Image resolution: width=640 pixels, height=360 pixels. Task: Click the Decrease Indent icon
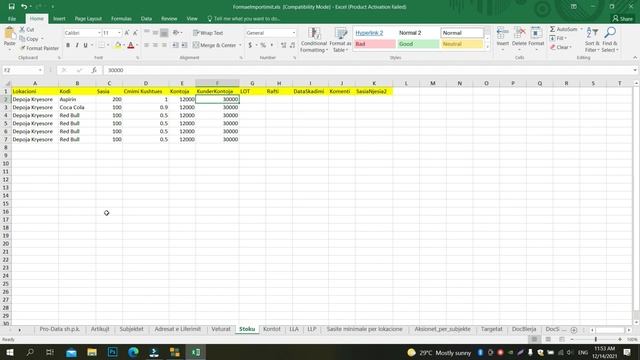(176, 45)
